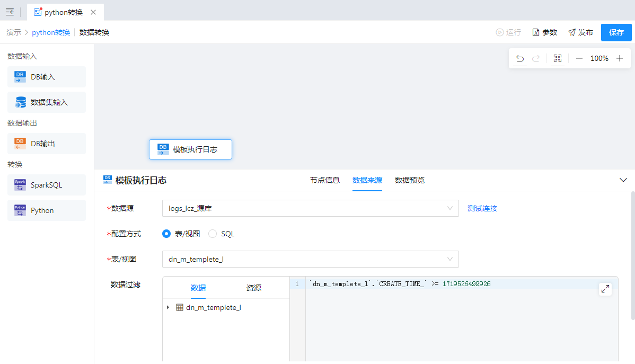
Task: Click the panel vertical scrollbar
Action: point(632,254)
